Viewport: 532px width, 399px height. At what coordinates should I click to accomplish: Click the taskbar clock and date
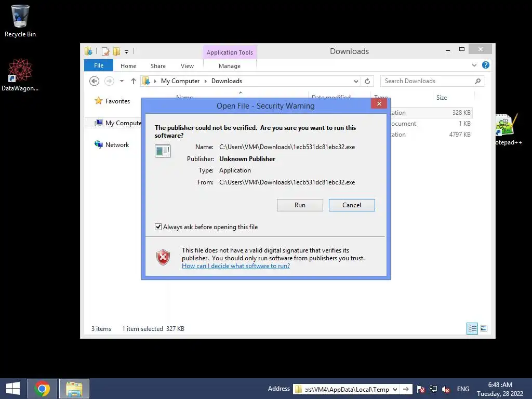click(x=500, y=389)
